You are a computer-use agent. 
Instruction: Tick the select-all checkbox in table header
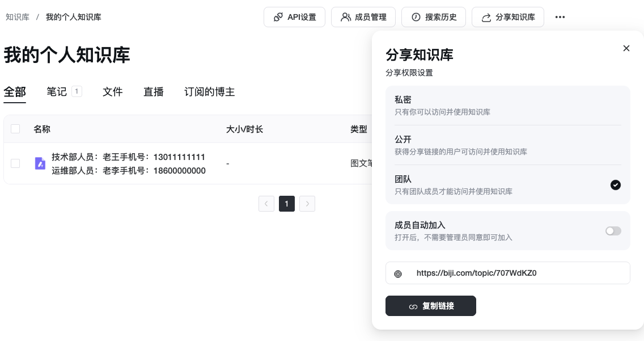tap(15, 129)
